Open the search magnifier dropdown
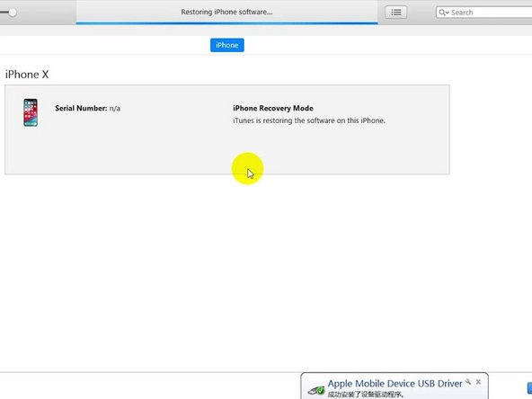Image resolution: width=532 pixels, height=399 pixels. 444,13
